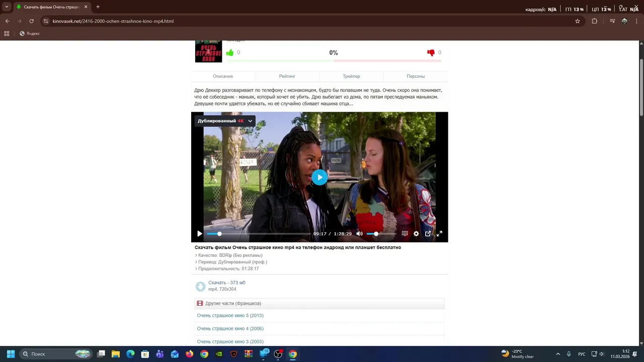
Task: Open the player settings gear
Action: (416, 234)
